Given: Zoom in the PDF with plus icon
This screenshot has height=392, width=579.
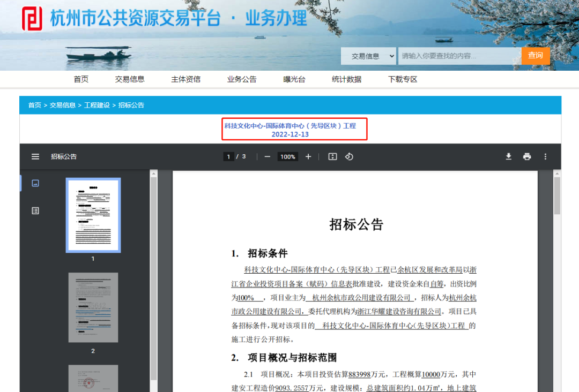Looking at the screenshot, I should [x=308, y=157].
